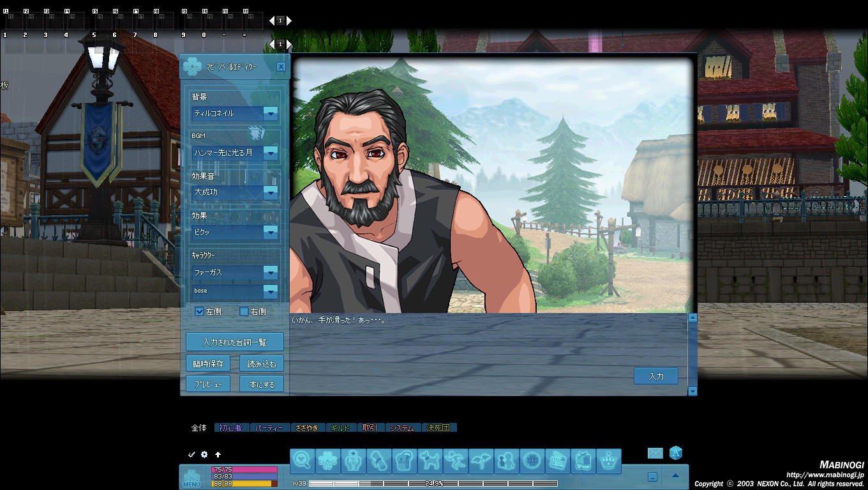This screenshot has height=490, width=868.
Task: Click the magnifier heart icon in toolbar
Action: pos(303,461)
